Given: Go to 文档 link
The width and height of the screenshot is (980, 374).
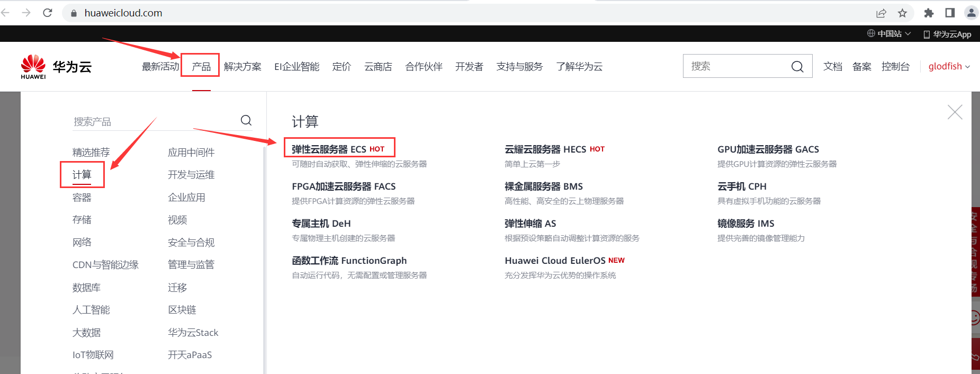Looking at the screenshot, I should (833, 66).
